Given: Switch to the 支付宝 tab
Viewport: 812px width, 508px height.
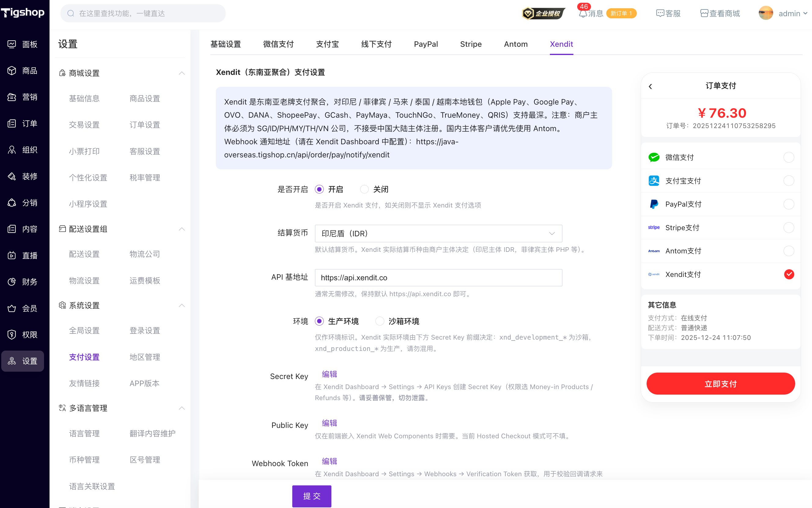Looking at the screenshot, I should pos(327,44).
